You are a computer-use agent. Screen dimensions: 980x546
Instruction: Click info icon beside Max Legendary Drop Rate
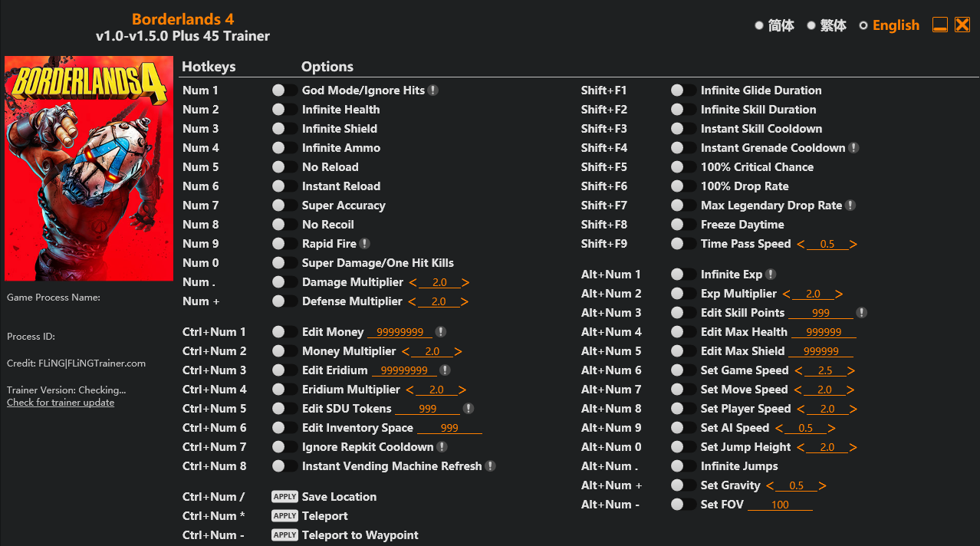[850, 206]
